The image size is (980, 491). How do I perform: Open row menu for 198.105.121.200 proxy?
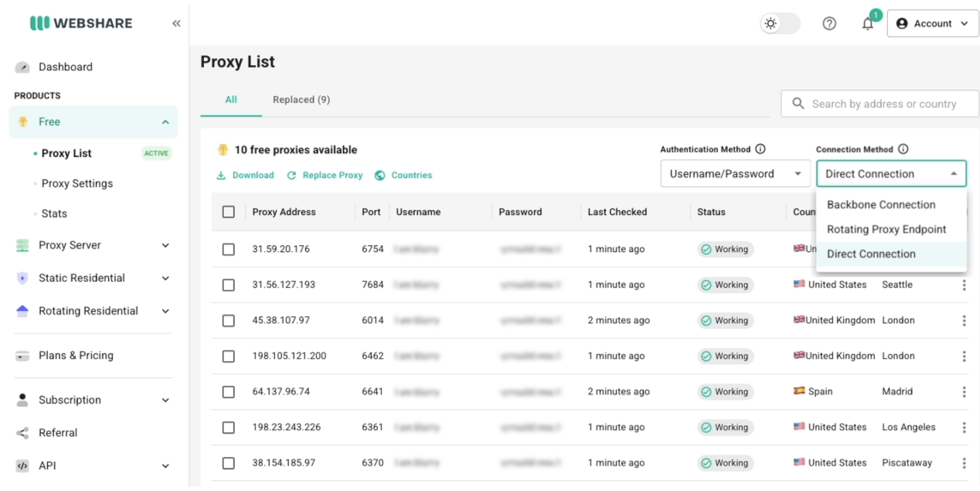point(964,356)
